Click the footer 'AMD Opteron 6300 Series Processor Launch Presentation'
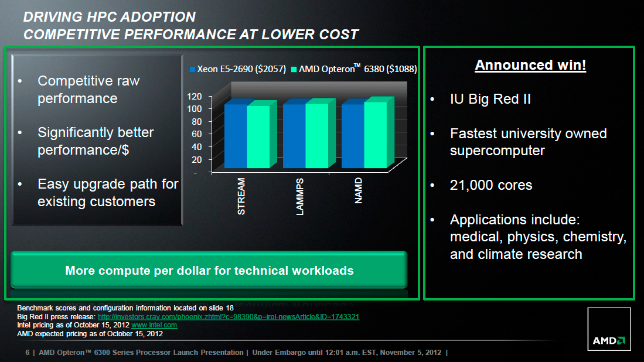The image size is (644, 362). (x=141, y=352)
